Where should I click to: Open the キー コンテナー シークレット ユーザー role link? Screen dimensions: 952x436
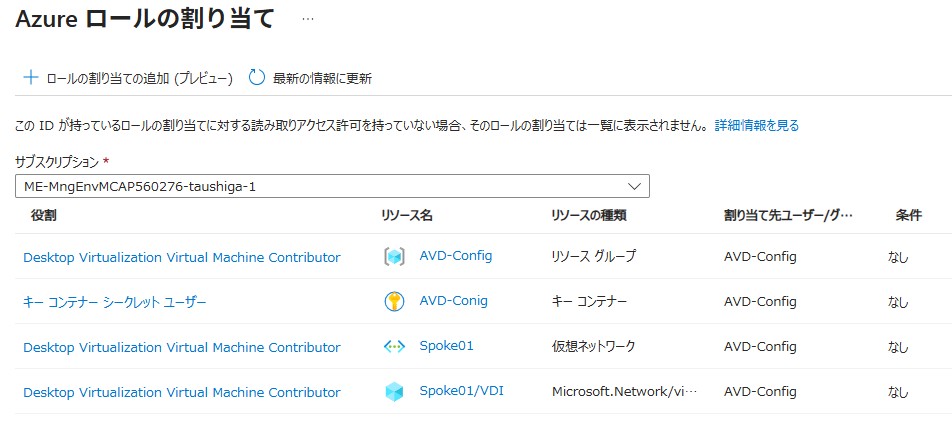tap(115, 302)
